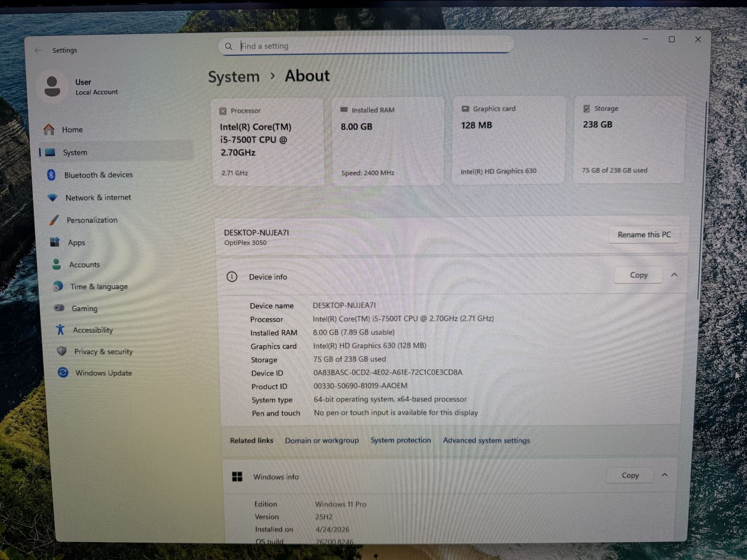Open the Gaming controller icon

[x=59, y=308]
